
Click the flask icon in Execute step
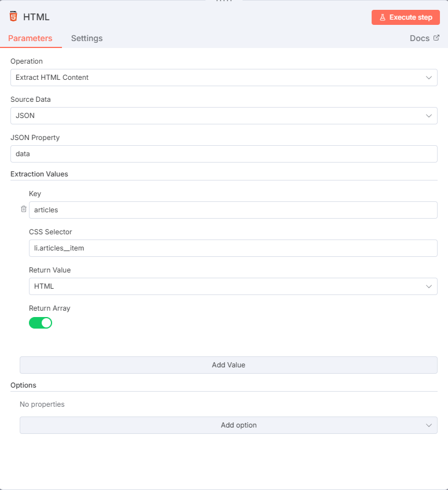tap(383, 17)
